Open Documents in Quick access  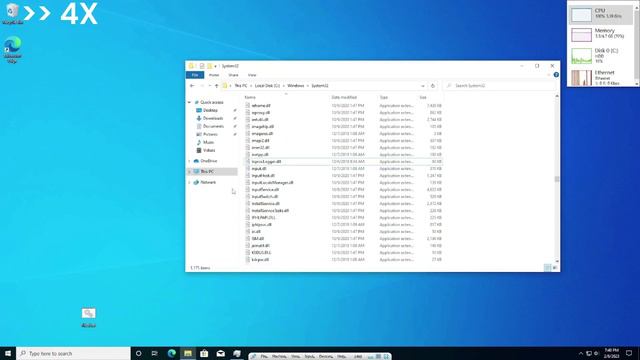coord(213,127)
